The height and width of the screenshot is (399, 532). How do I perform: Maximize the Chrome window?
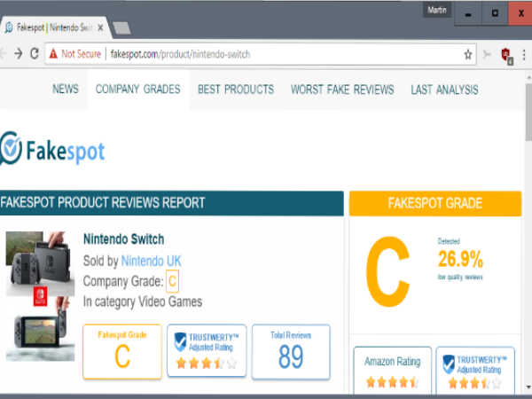(x=495, y=13)
